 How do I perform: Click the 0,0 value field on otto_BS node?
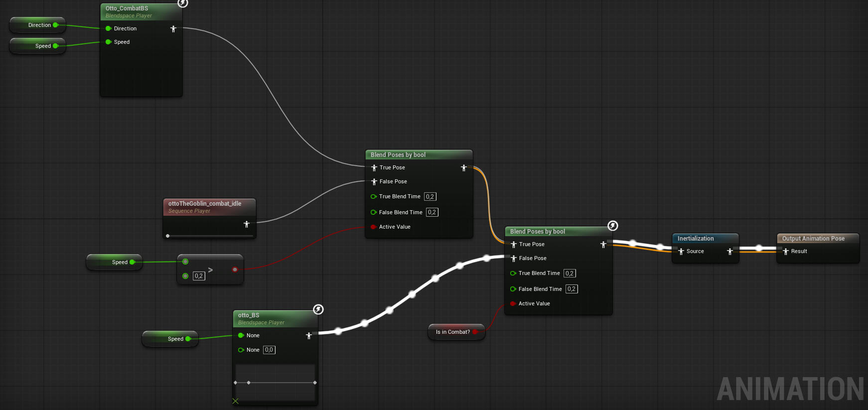[269, 350]
